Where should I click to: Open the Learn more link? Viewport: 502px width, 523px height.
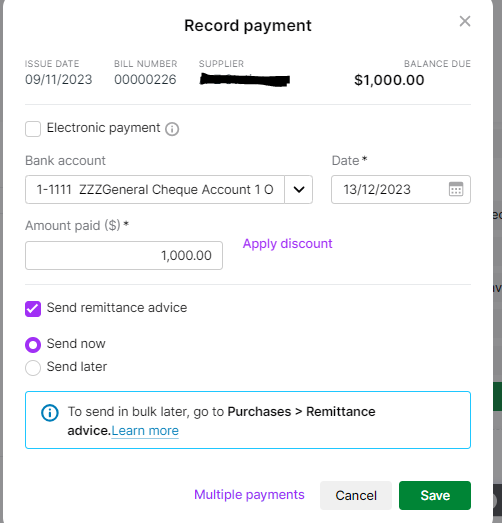click(x=145, y=431)
